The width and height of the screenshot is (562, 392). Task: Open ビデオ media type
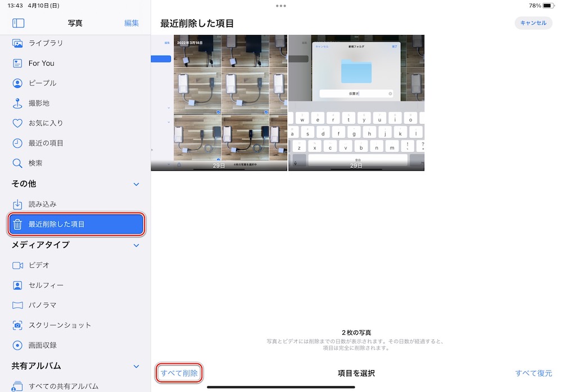(x=75, y=266)
